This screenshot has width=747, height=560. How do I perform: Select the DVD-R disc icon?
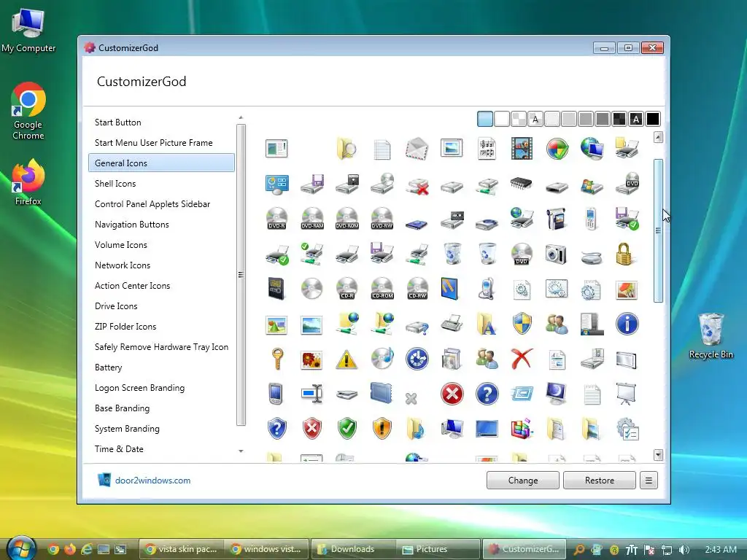coord(276,219)
